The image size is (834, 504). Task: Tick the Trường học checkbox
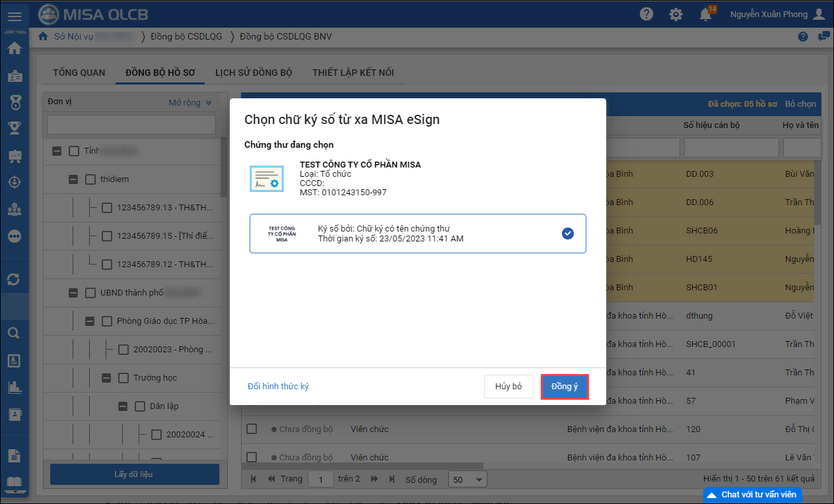tap(123, 378)
